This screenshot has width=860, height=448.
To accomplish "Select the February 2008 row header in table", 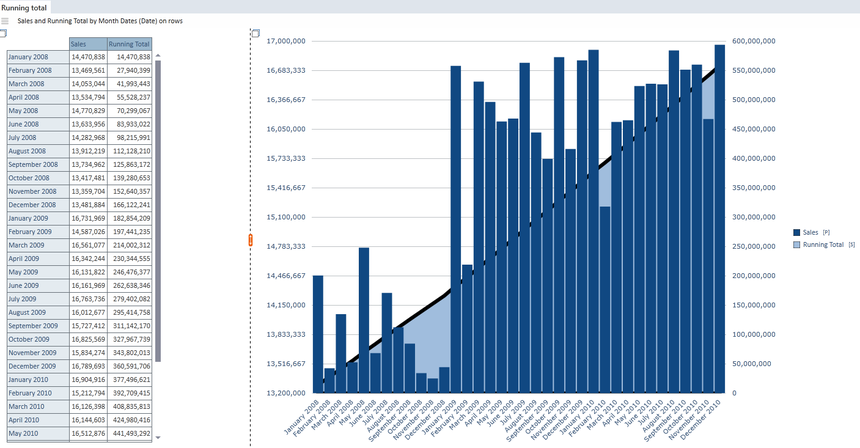I will 38,71.
